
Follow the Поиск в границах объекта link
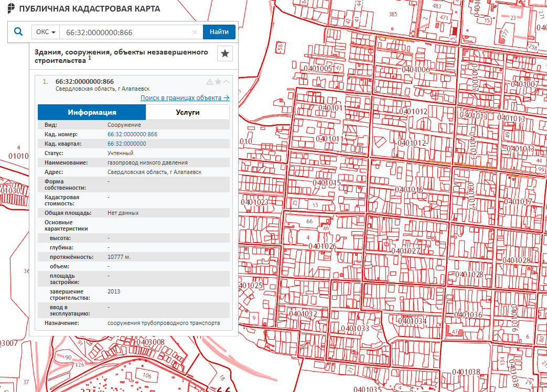[185, 98]
